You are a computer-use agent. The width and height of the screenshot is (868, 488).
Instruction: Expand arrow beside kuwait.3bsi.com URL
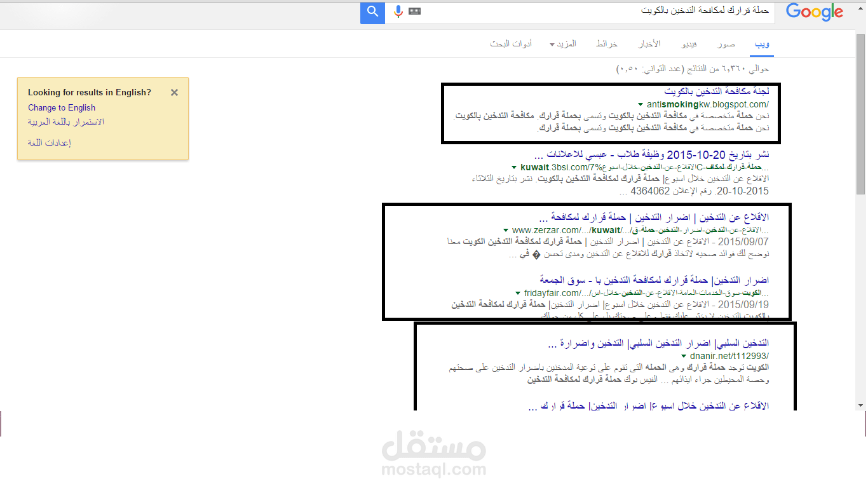(x=513, y=167)
